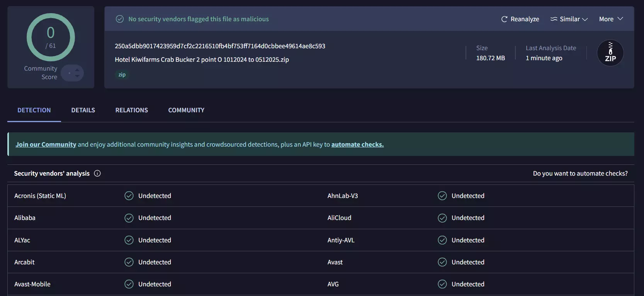Click the Reanalyze button label
Image resolution: width=644 pixels, height=296 pixels.
(525, 19)
